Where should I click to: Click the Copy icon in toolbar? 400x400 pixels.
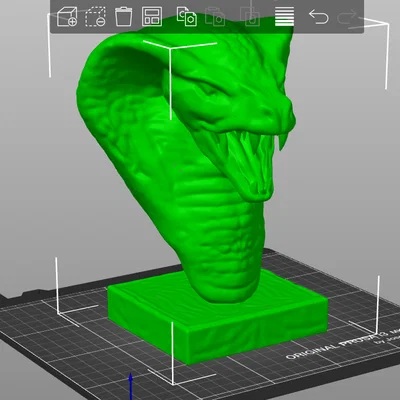(187, 16)
